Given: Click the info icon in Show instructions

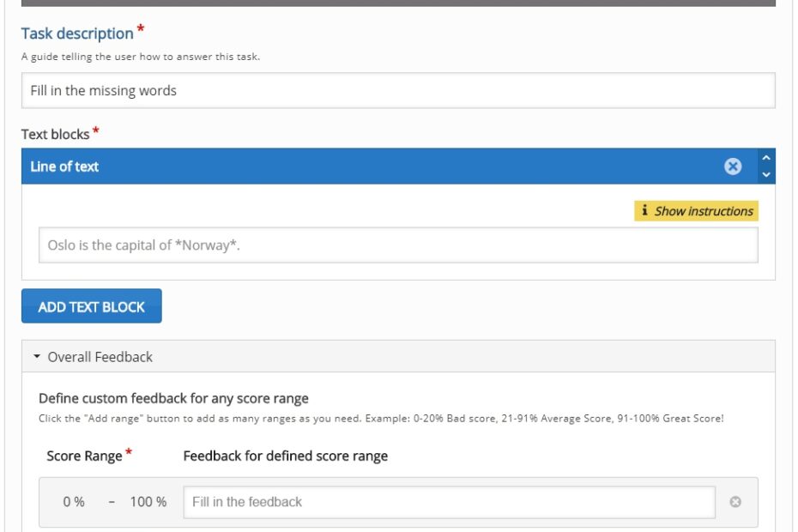Looking at the screenshot, I should (644, 210).
